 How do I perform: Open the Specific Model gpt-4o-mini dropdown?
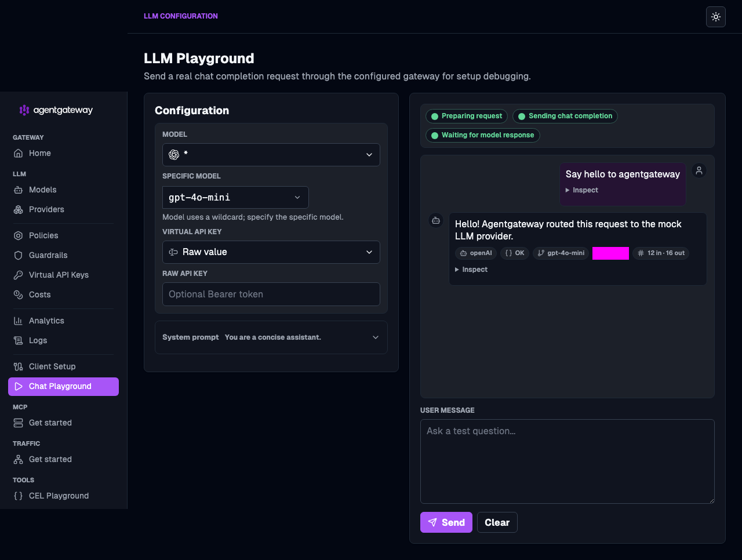click(235, 197)
